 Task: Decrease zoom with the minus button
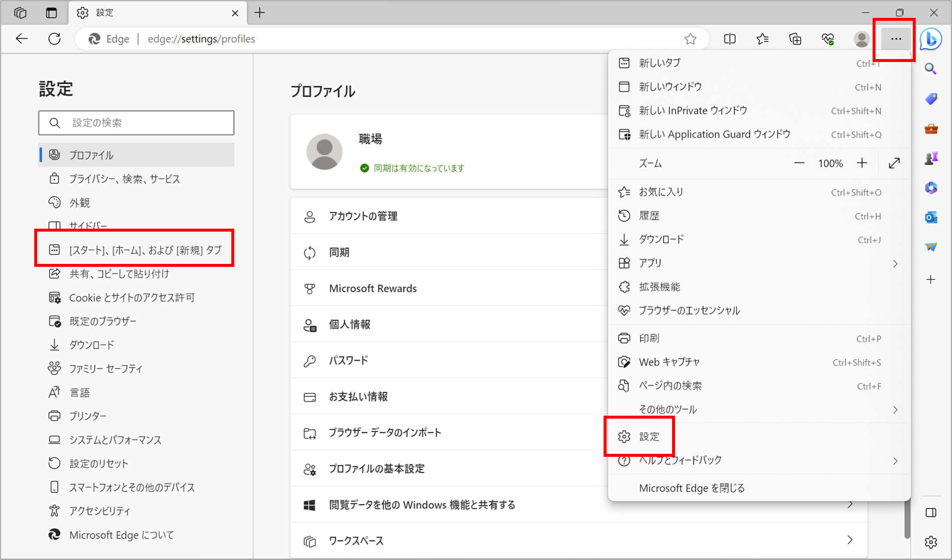tap(799, 163)
